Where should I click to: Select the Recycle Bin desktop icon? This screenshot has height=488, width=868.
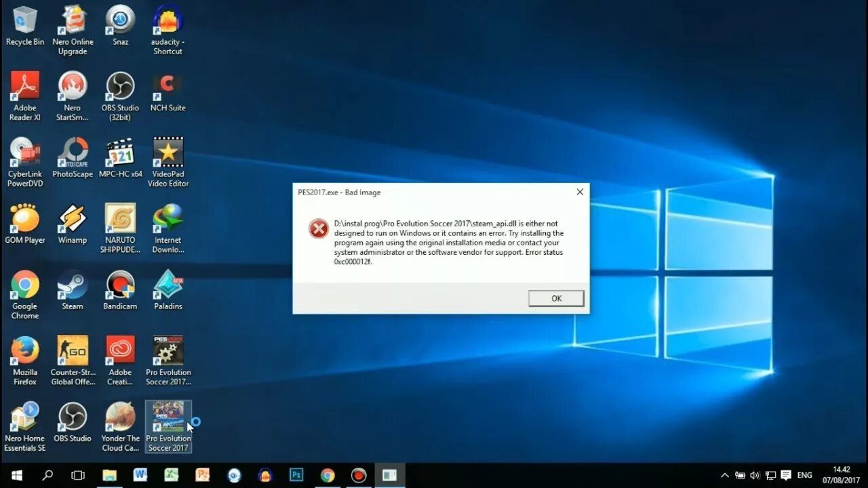click(25, 26)
